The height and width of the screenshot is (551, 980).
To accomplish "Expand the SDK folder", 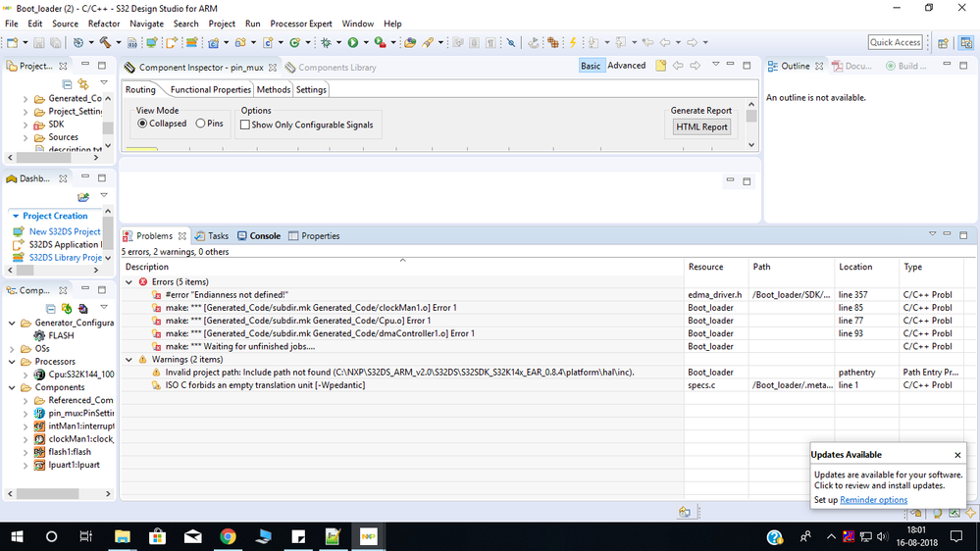I will coord(26,125).
